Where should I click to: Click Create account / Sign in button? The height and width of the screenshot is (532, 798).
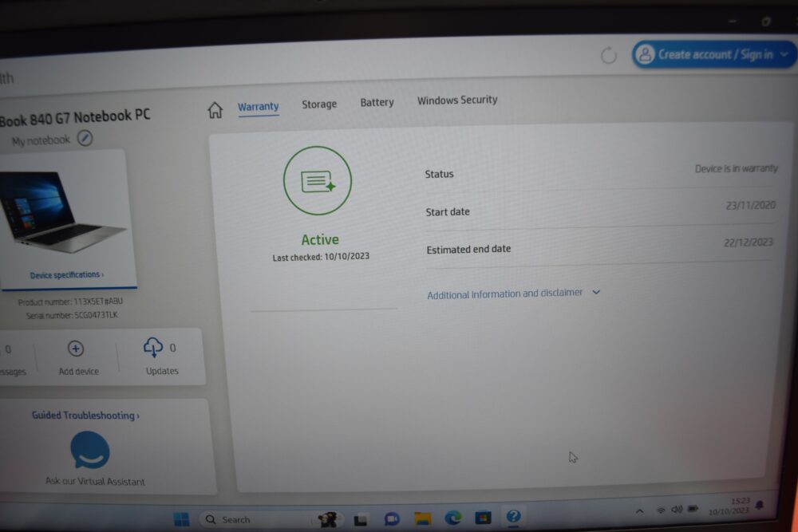[x=713, y=54]
